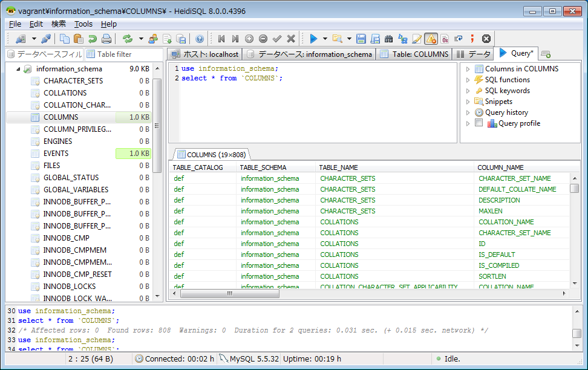Viewport: 588px width, 370px height.
Task: Switch to データベース: information_schema tab
Action: [310, 54]
